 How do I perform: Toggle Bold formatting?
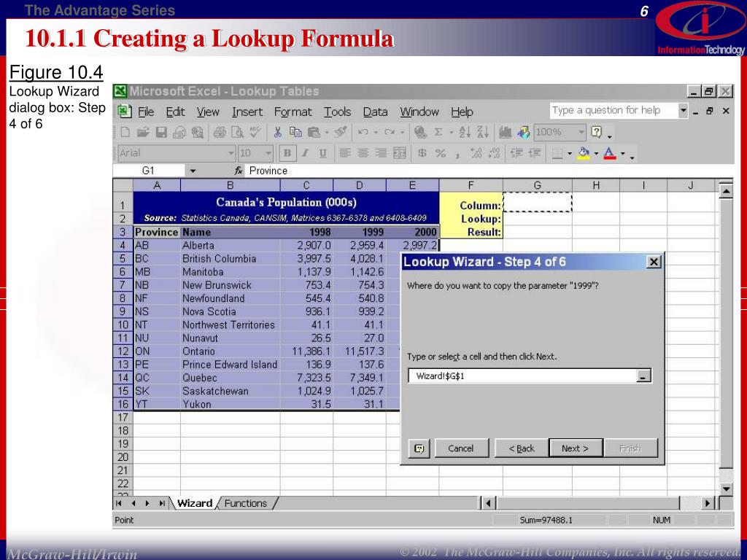pos(287,153)
